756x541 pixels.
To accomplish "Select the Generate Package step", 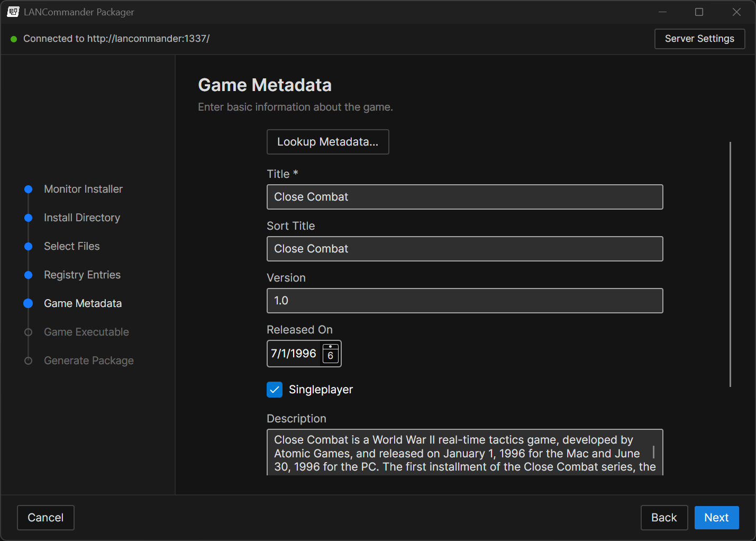I will coord(89,360).
